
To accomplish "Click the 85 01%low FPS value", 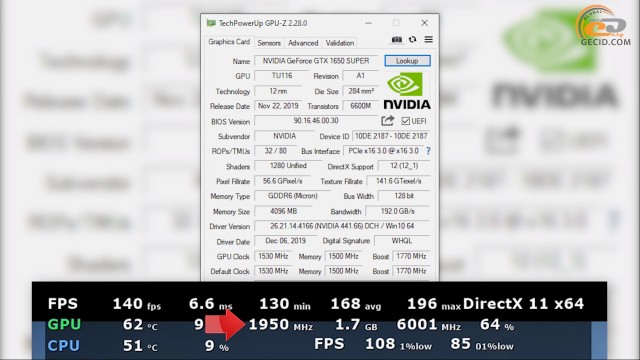I will click(x=482, y=344).
